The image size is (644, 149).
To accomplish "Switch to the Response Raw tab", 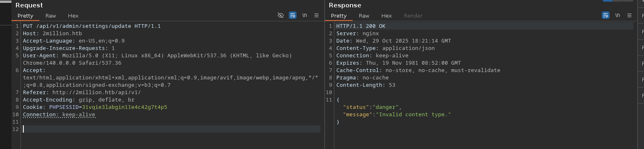I will click(x=364, y=16).
